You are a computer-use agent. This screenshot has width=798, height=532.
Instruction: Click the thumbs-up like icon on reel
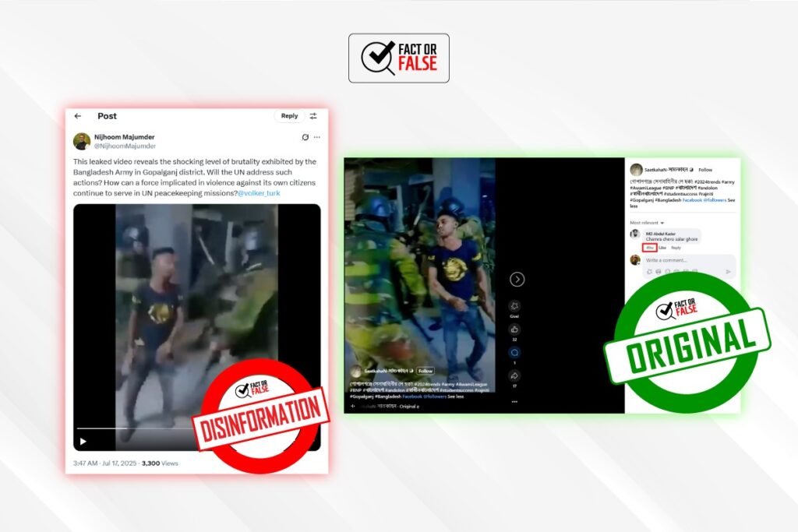[514, 329]
